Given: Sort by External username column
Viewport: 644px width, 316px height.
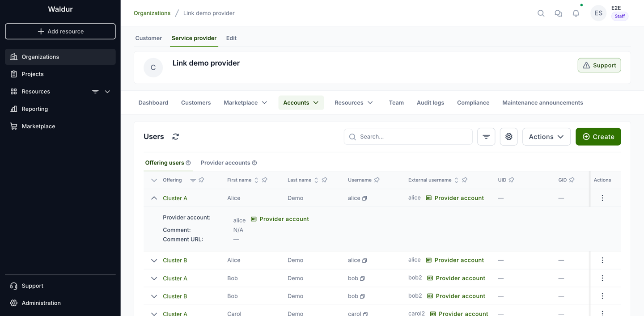Looking at the screenshot, I should pyautogui.click(x=456, y=180).
